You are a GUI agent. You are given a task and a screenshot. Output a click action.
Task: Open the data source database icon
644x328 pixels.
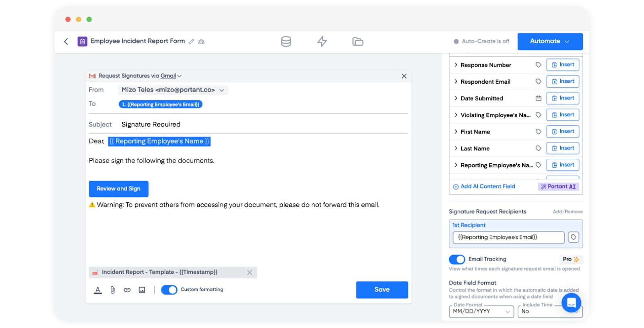click(x=286, y=41)
